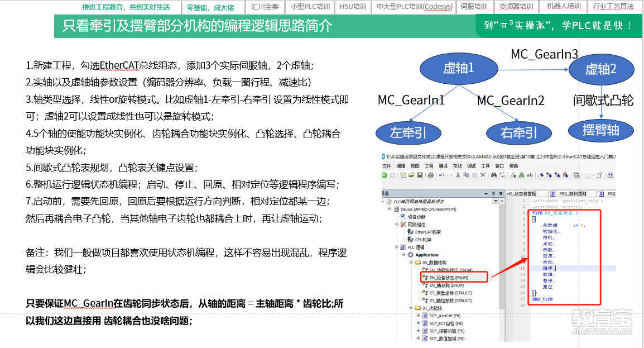
Task: Click the Undo arrow toolbar icon
Action: pyautogui.click(x=441, y=175)
